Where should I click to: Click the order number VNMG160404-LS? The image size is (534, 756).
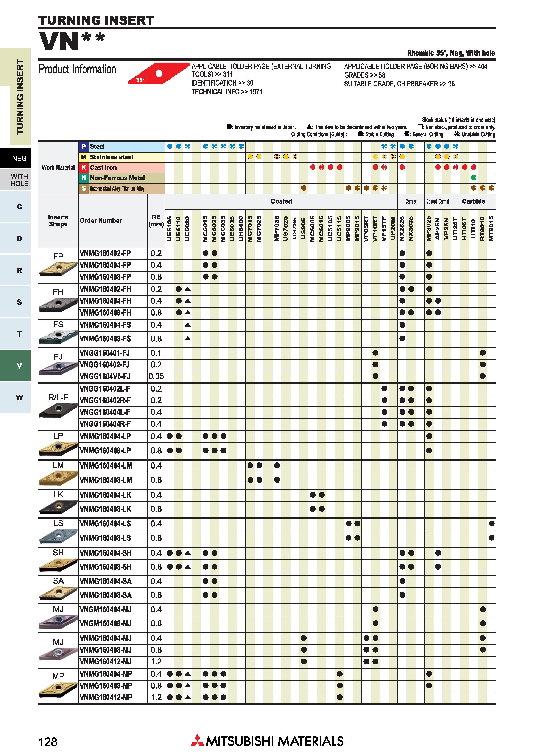(x=105, y=524)
